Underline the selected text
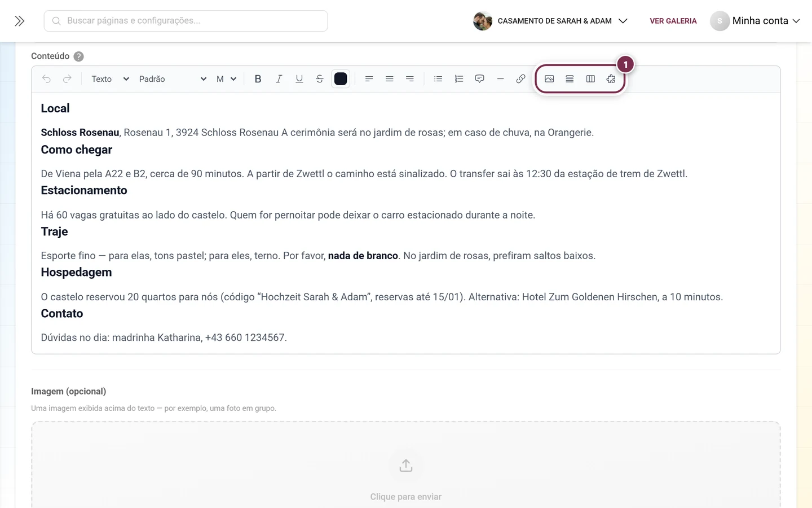The image size is (812, 508). click(299, 79)
